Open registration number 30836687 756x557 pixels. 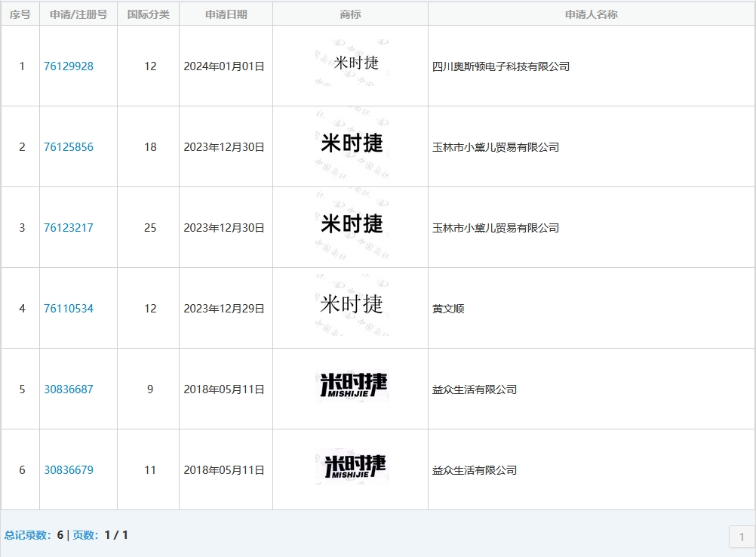[x=69, y=389]
